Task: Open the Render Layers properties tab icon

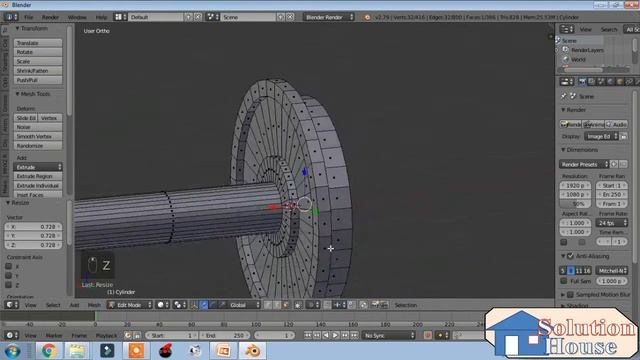Action: coord(591,82)
